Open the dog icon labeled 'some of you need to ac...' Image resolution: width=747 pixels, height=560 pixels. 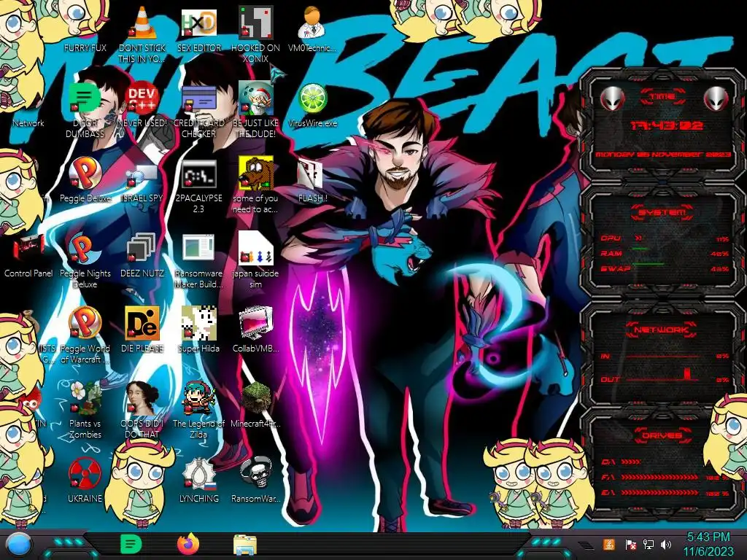pos(255,174)
